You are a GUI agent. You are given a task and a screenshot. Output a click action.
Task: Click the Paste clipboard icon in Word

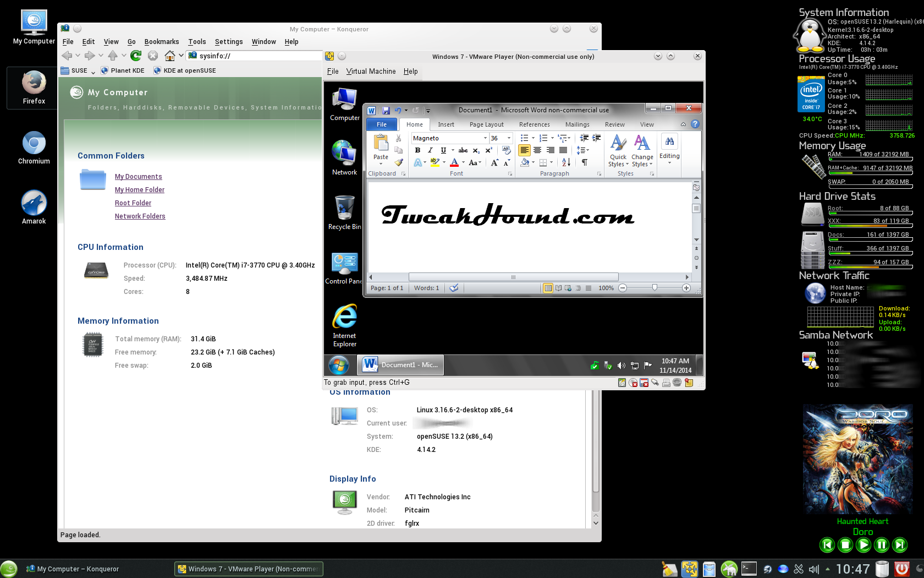point(381,143)
